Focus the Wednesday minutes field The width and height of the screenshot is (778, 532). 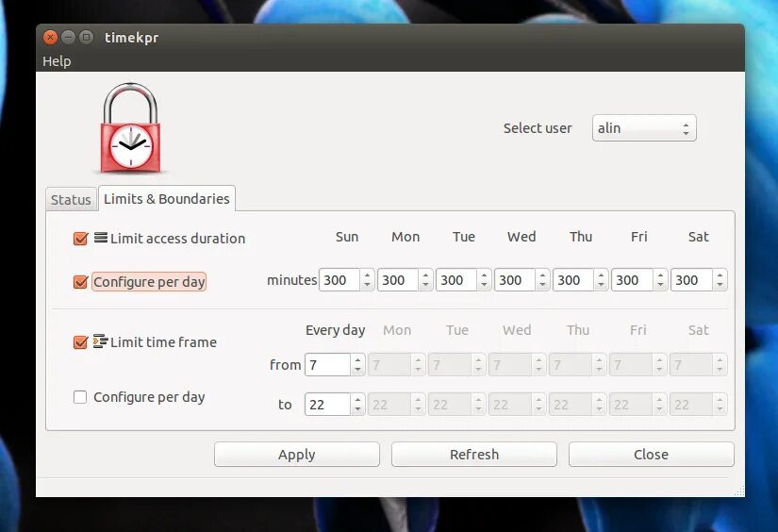516,280
